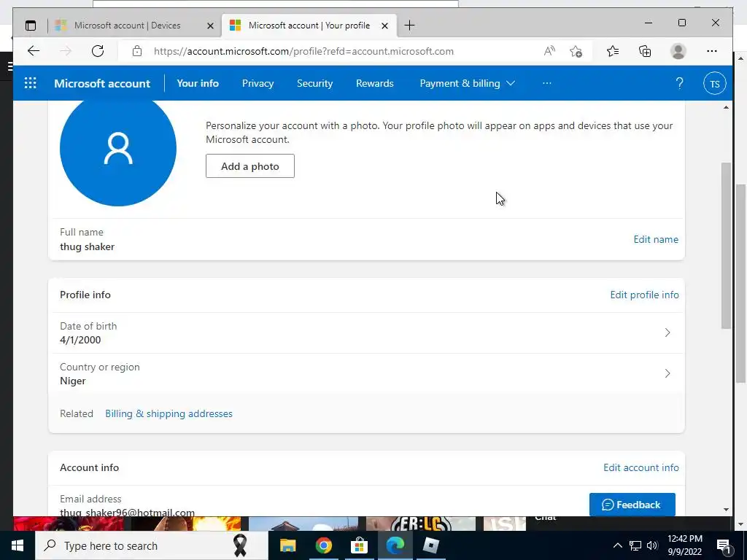The height and width of the screenshot is (560, 747).
Task: Close the Your profile tab
Action: (385, 26)
